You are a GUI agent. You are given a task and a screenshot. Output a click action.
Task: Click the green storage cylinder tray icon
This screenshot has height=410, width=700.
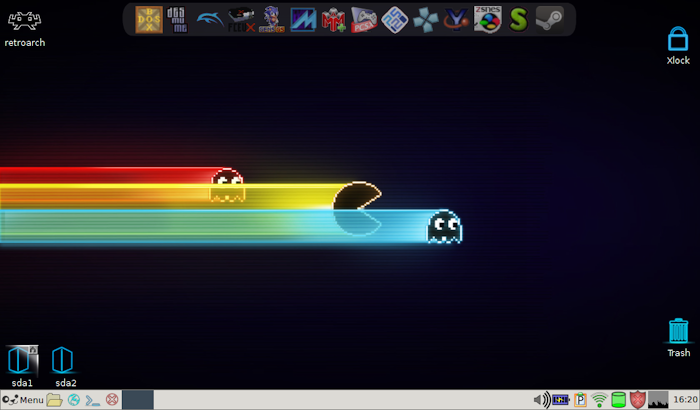point(618,400)
